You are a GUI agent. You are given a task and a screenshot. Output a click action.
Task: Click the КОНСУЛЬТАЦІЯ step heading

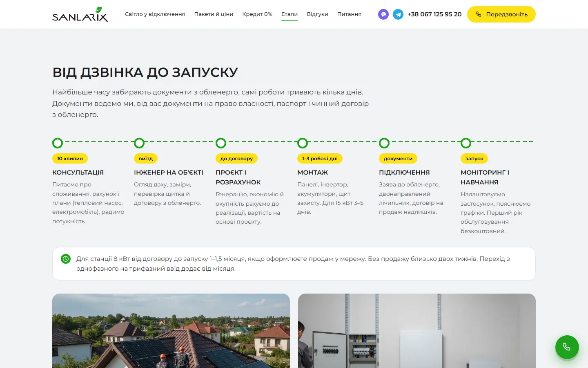[78, 173]
